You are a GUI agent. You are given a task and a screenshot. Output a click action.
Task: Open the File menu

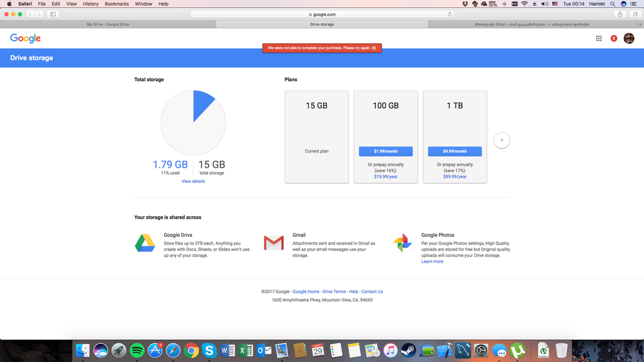42,4
